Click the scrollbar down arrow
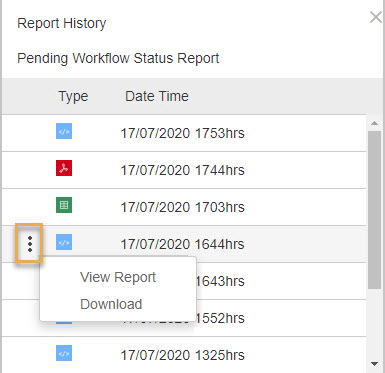 (374, 364)
